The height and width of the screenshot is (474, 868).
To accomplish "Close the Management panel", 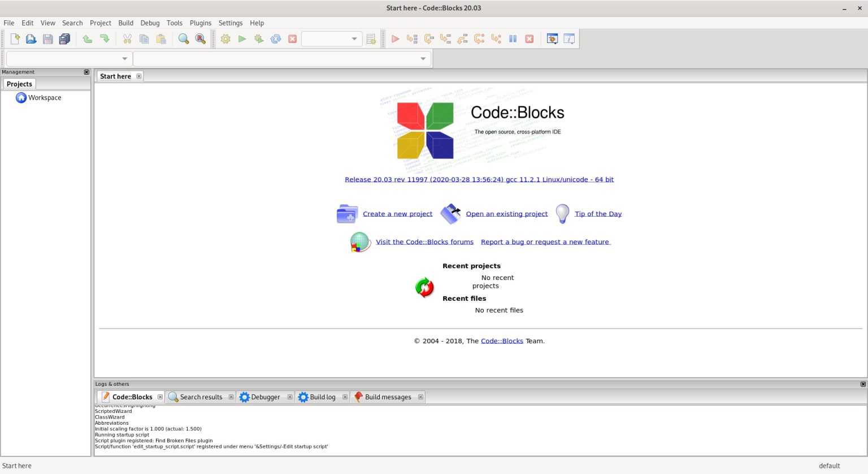I will pos(86,72).
